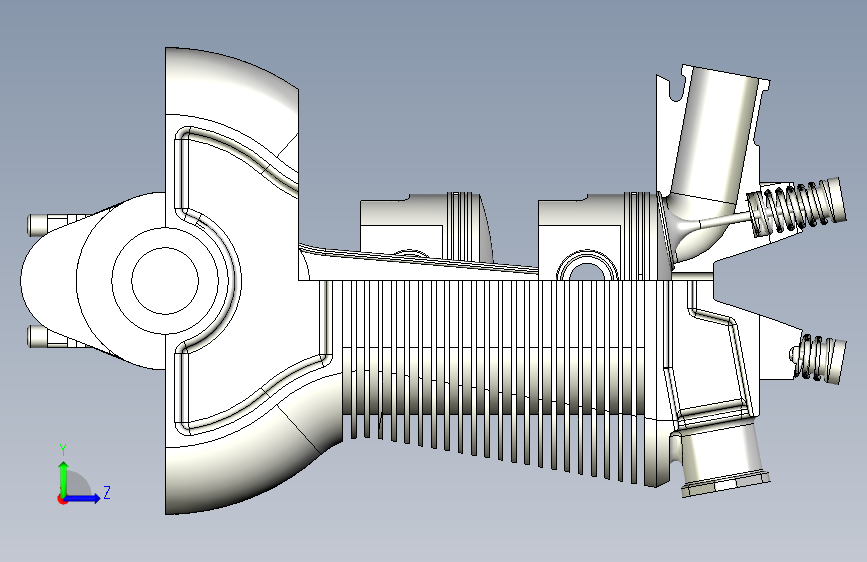Click the red origin ball of the triad
This screenshot has width=867, height=562.
[x=62, y=499]
